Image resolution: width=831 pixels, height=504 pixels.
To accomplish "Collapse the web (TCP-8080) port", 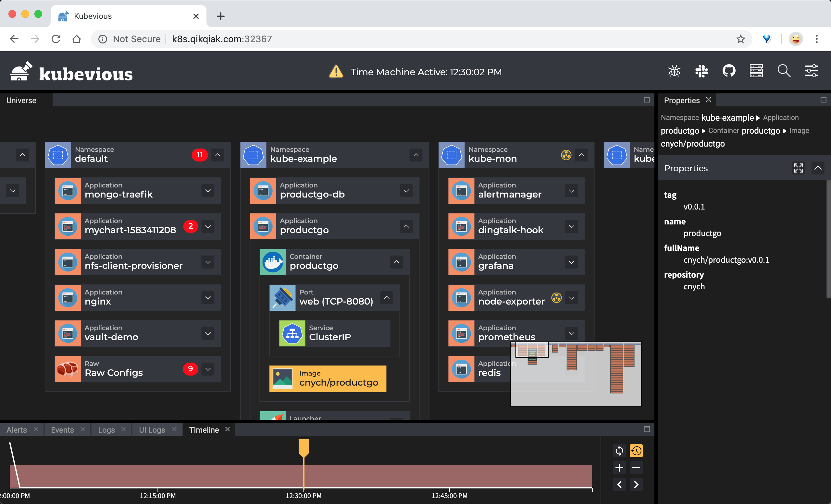I will 387,298.
